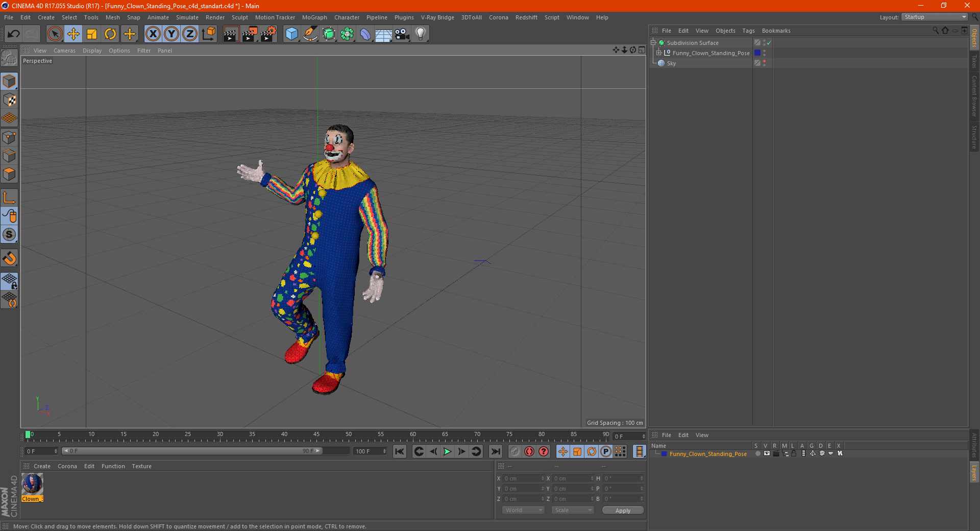Open the Layout Startup dropdown

pyautogui.click(x=935, y=17)
